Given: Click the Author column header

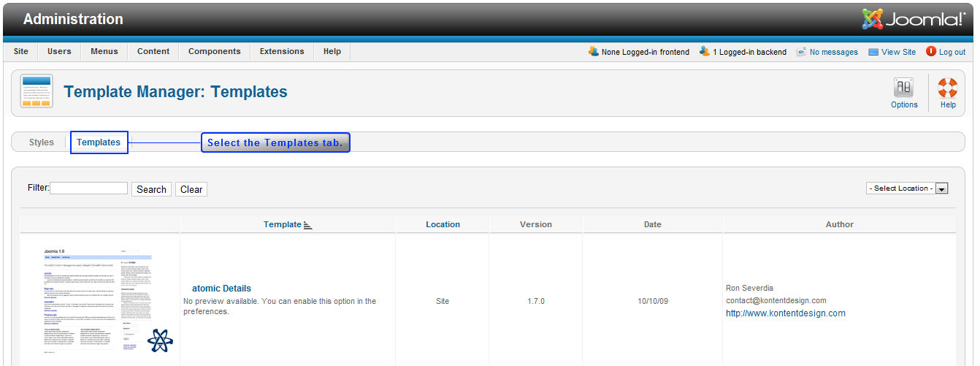Looking at the screenshot, I should (840, 224).
